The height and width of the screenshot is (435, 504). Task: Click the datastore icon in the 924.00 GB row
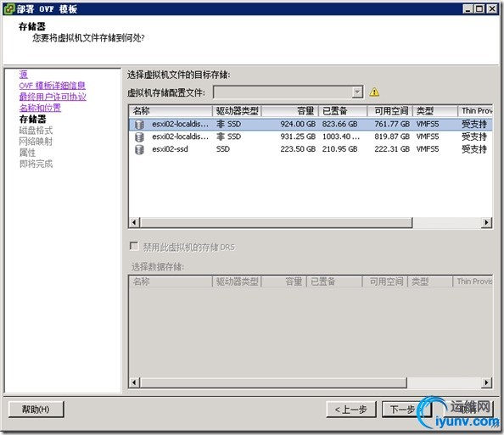pos(139,125)
